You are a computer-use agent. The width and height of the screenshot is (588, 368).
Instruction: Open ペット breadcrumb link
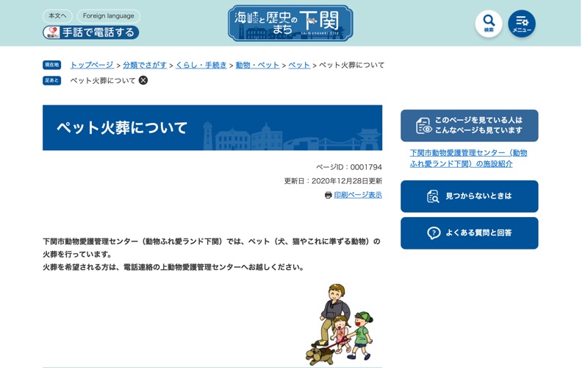point(299,65)
